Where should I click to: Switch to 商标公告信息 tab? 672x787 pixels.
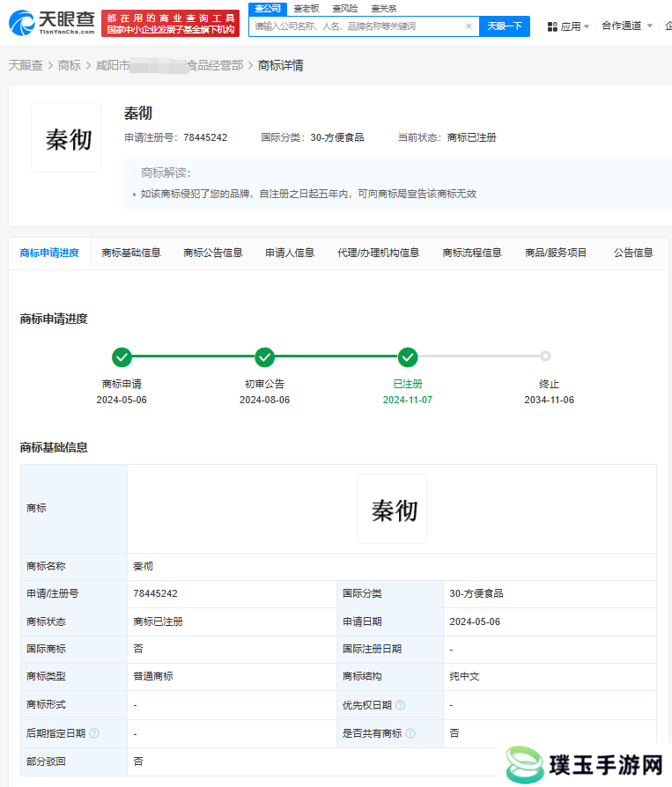point(213,253)
